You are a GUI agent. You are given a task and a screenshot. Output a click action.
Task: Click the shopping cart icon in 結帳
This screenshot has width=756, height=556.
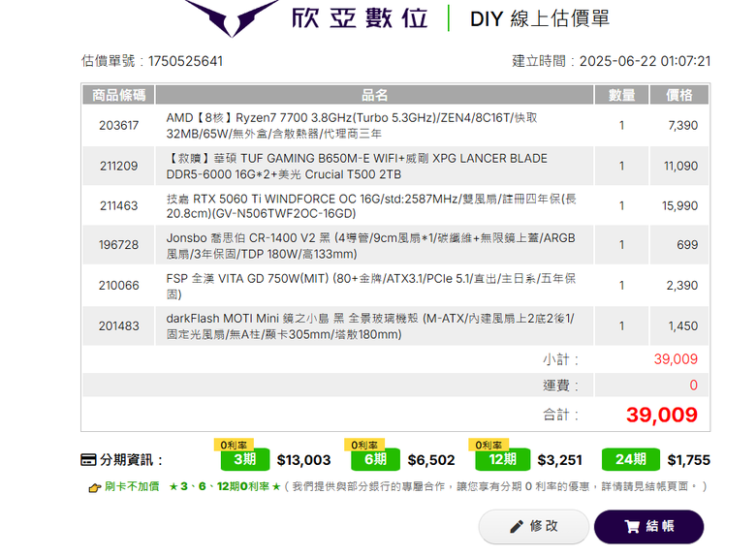632,527
